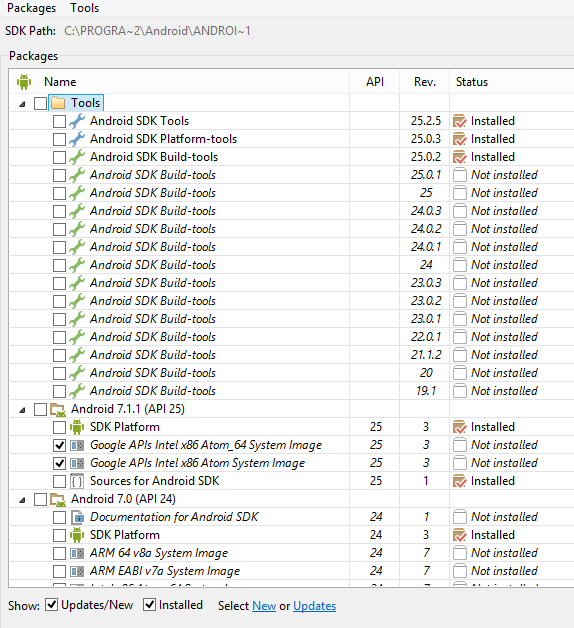Screen dimensions: 574x628
Task: Select Documentation for Android SDK row text
Action: [174, 517]
